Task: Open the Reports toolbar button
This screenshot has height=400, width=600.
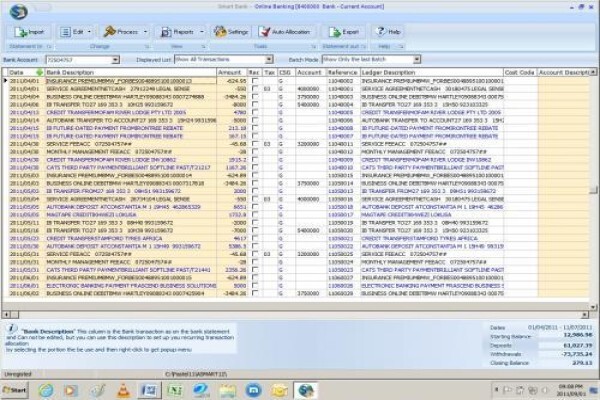Action: tap(177, 32)
